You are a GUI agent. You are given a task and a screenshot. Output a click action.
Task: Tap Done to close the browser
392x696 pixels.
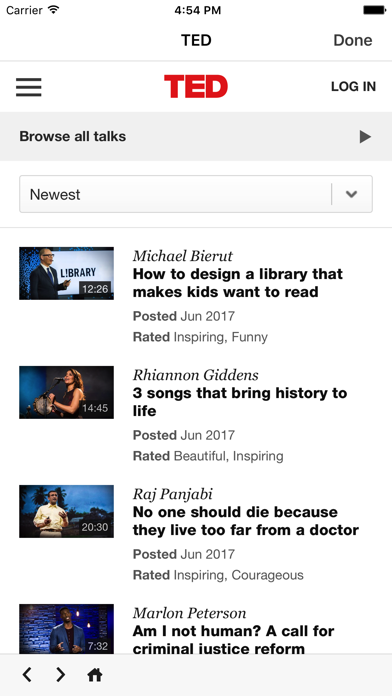coord(352,40)
